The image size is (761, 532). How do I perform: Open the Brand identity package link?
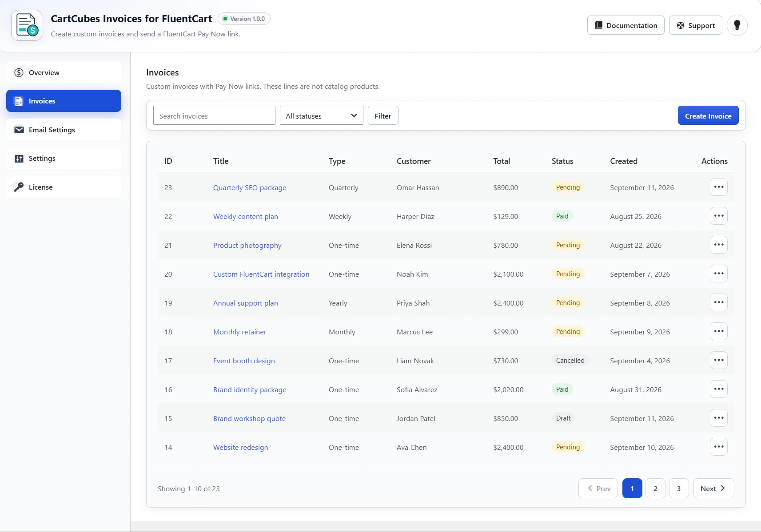coord(250,389)
